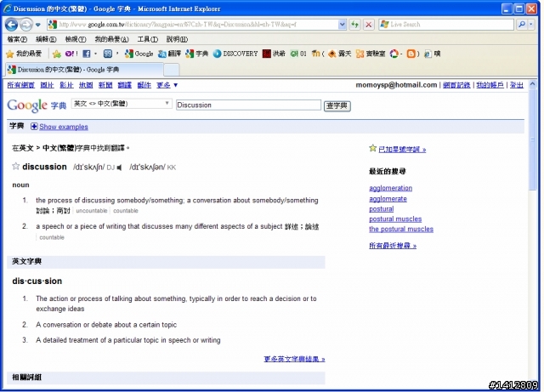Viewport: 544px width, 392px height.
Task: Open the 字典 favorites bar bookmark
Action: click(x=196, y=54)
